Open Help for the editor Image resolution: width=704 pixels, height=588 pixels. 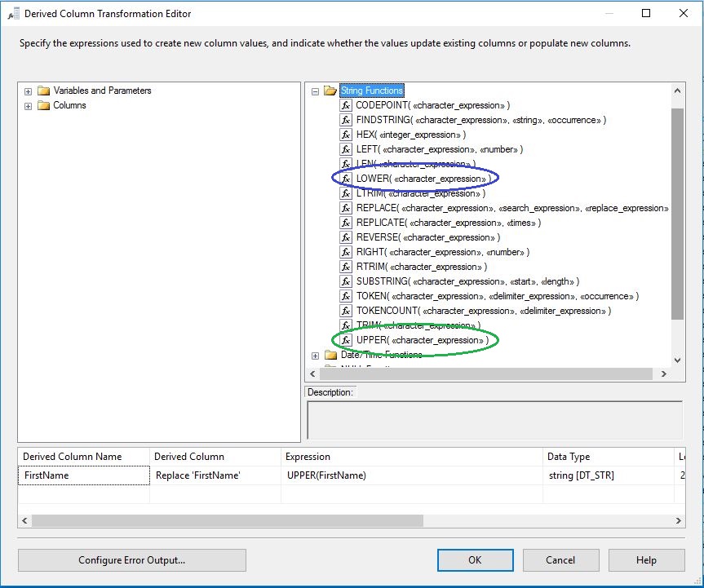coord(647,560)
